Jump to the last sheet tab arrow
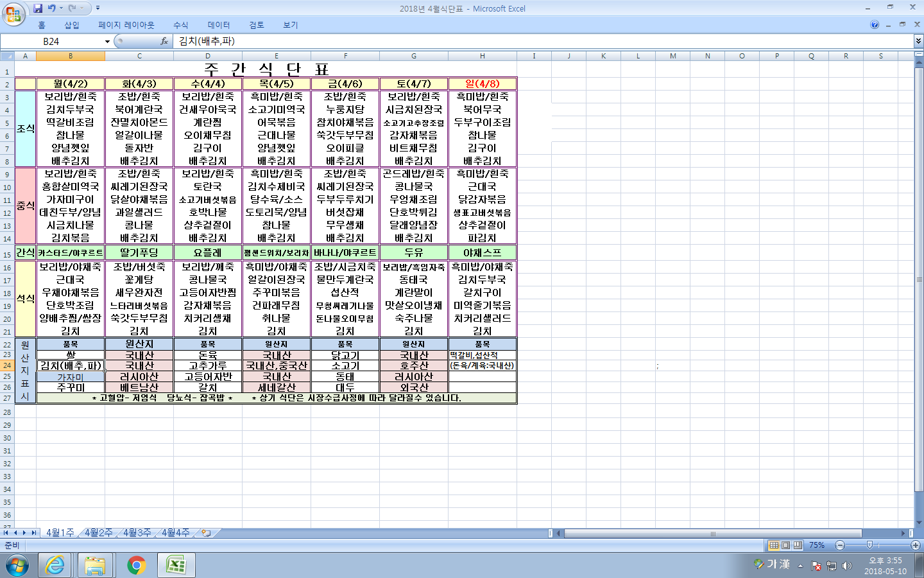 [33, 533]
